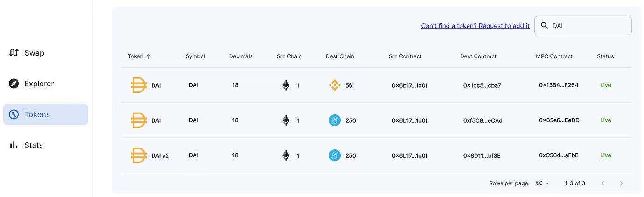Navigate to the Stats section

pyautogui.click(x=34, y=145)
